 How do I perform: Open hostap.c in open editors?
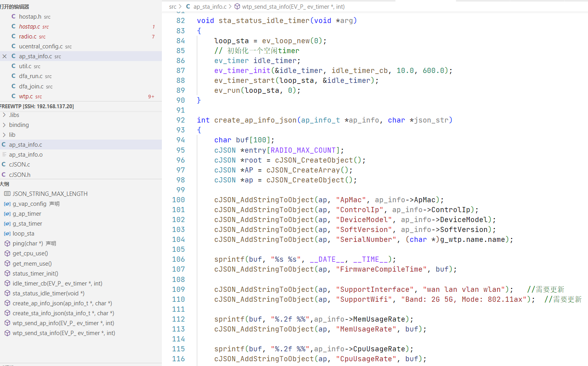point(81,27)
